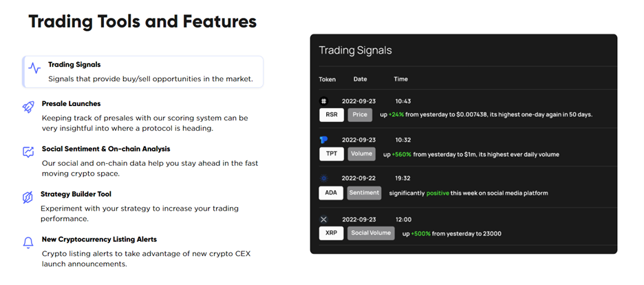Image resolution: width=644 pixels, height=285 pixels.
Task: Click the RSR token logo icon
Action: [x=323, y=101]
